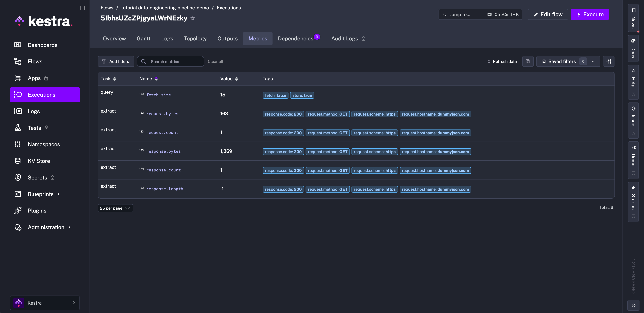The width and height of the screenshot is (644, 313).
Task: Save current filters using the save icon
Action: (528, 61)
